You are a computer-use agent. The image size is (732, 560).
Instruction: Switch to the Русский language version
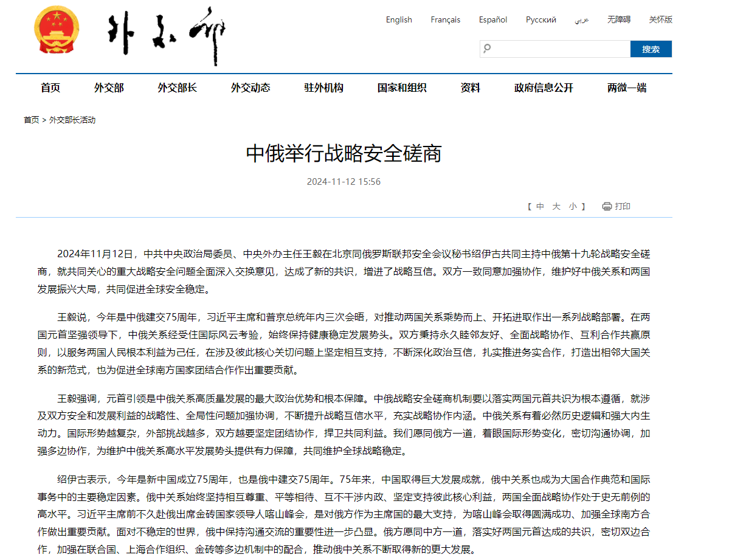coord(540,19)
